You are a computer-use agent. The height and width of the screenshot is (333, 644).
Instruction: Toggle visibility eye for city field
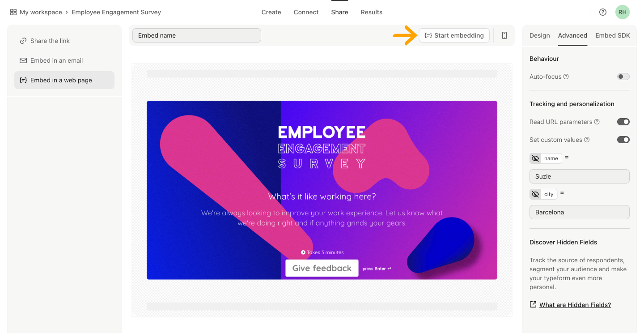point(535,194)
